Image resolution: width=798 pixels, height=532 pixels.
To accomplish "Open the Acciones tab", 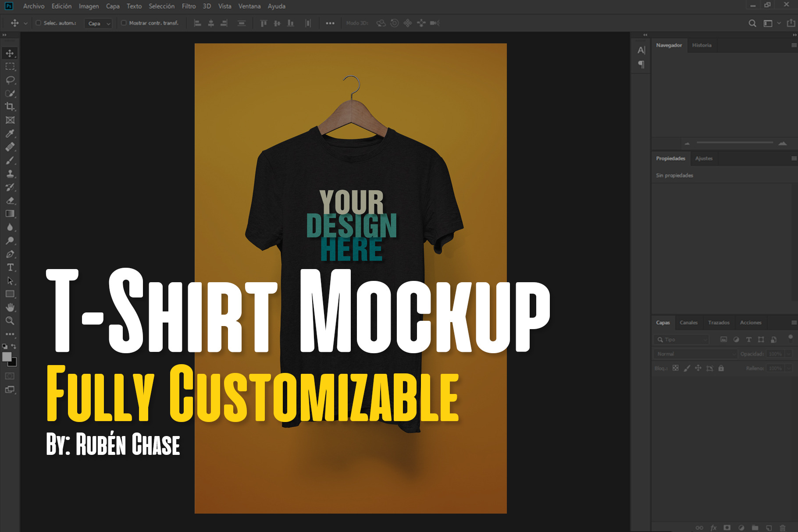I will pyautogui.click(x=751, y=323).
